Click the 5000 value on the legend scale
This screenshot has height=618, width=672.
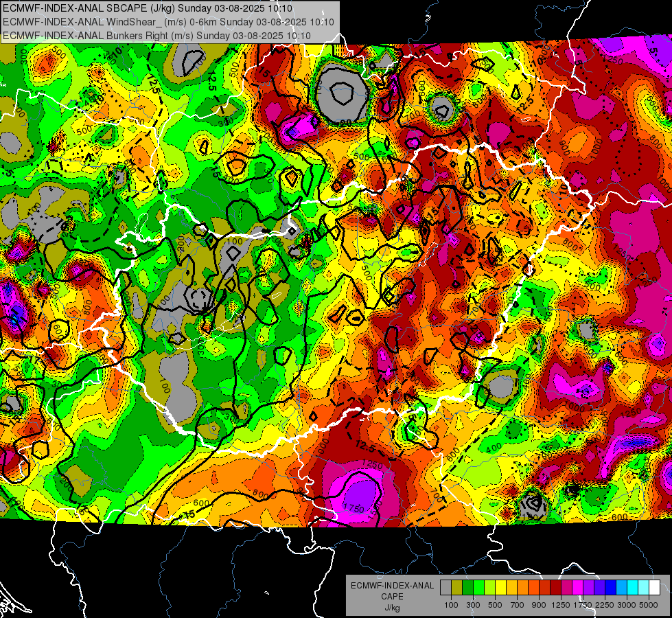point(649,605)
